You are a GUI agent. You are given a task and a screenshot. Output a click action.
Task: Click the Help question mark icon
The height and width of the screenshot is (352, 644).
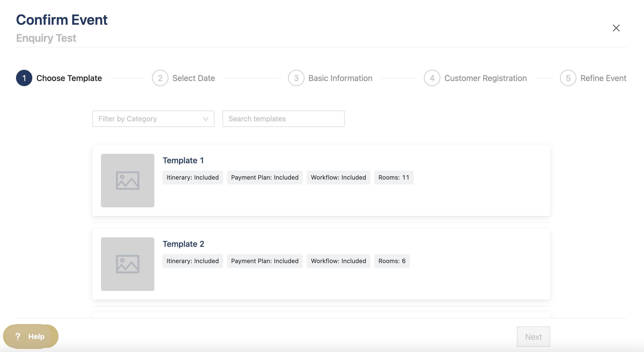point(18,336)
